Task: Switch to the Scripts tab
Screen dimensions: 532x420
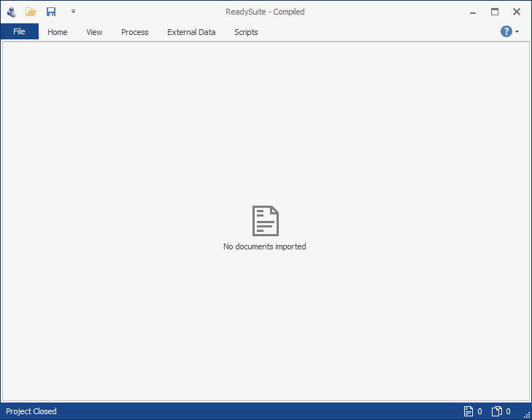Action: [x=246, y=32]
